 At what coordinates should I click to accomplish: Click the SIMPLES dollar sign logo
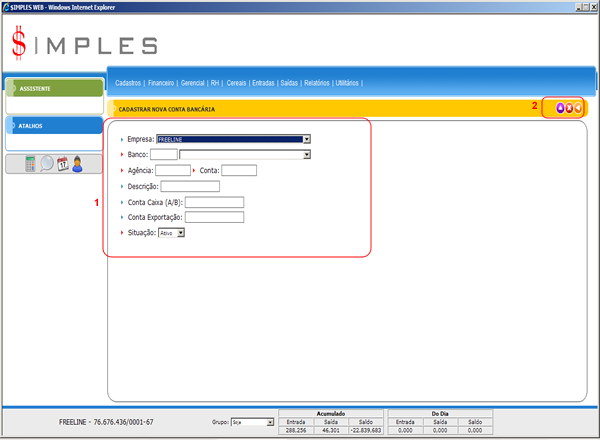(20, 43)
